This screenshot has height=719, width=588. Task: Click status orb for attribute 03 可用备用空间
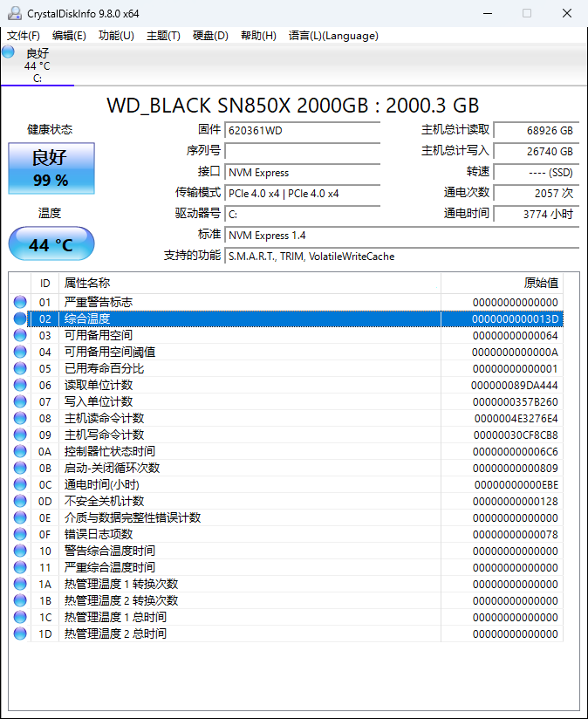click(20, 335)
